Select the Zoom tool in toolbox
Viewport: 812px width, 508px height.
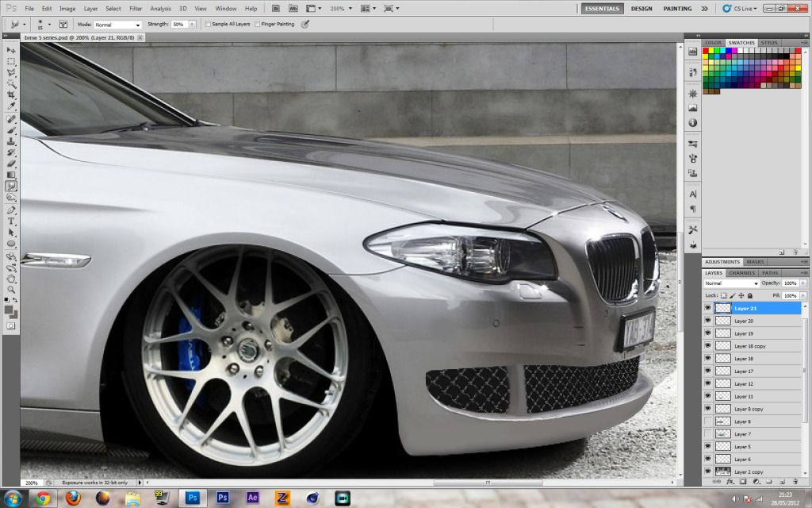pos(11,290)
